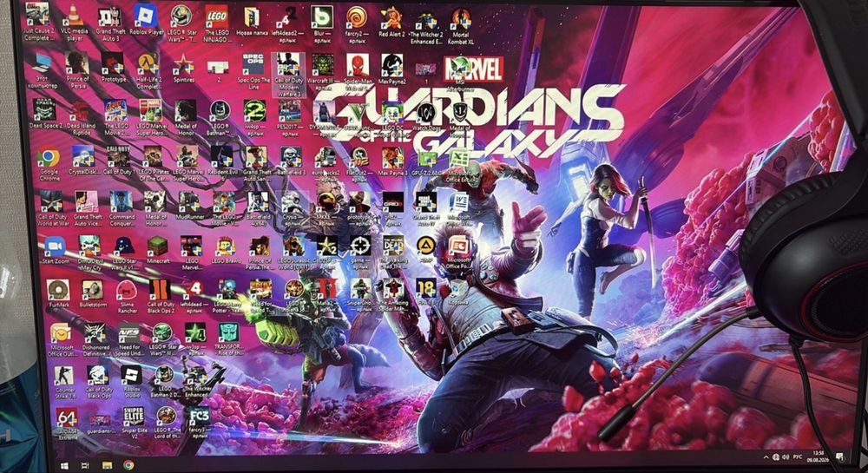Viewport: 868px width, 473px height.
Task: Open File Explorer from the taskbar
Action: pos(108,466)
